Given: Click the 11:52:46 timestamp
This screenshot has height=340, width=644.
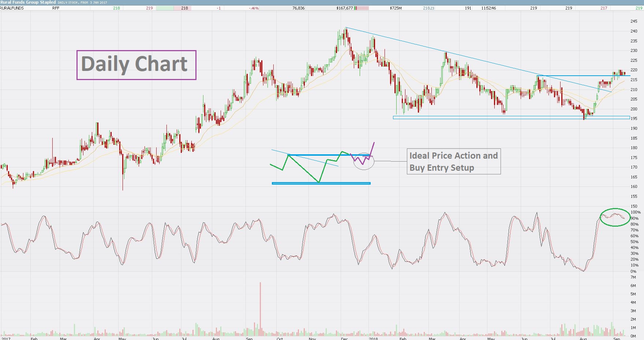Looking at the screenshot, I should (488, 8).
